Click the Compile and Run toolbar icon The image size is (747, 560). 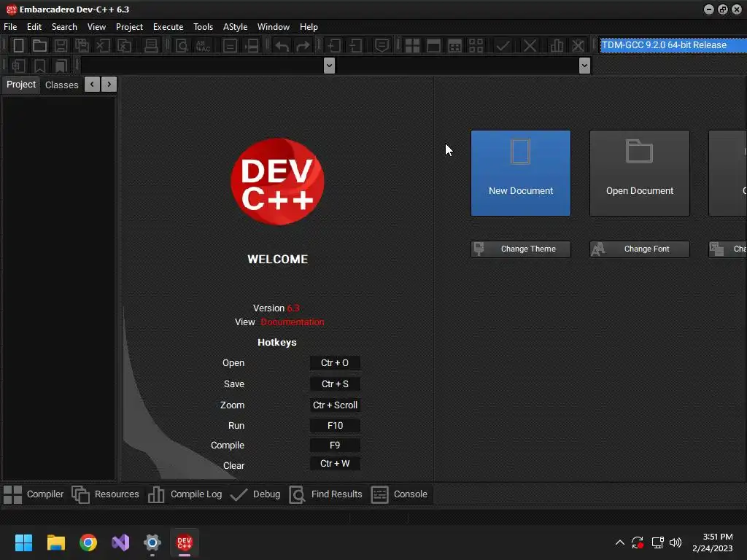(x=455, y=46)
